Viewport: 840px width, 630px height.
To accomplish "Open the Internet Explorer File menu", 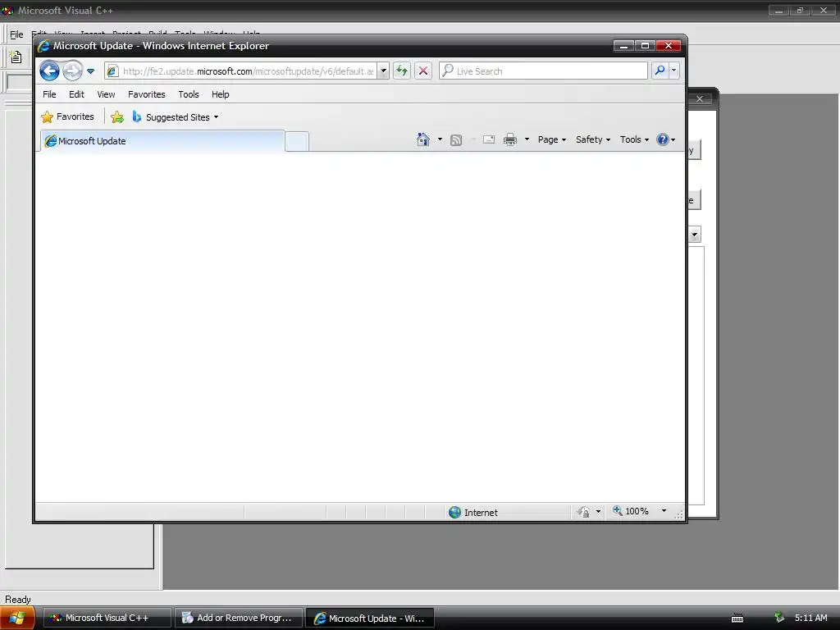I will [49, 94].
